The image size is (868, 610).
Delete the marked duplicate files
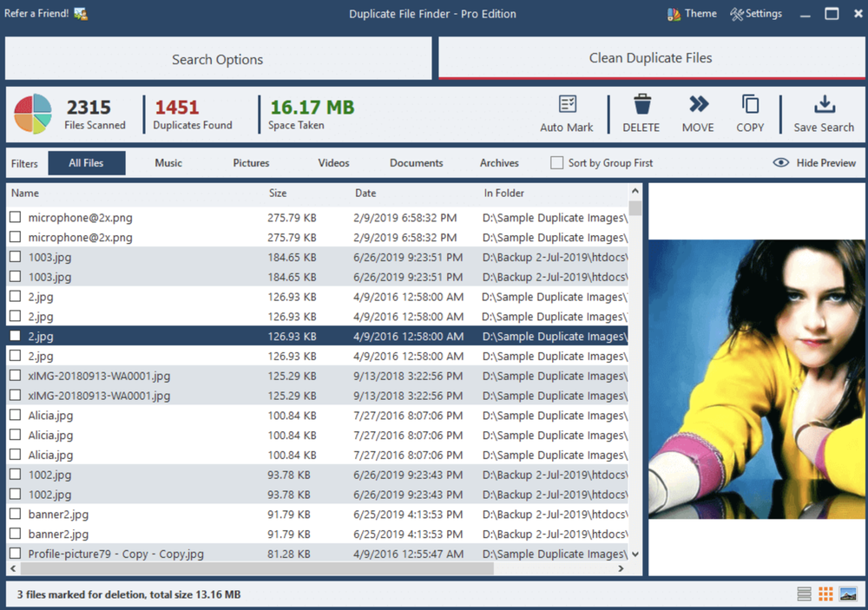tap(641, 113)
